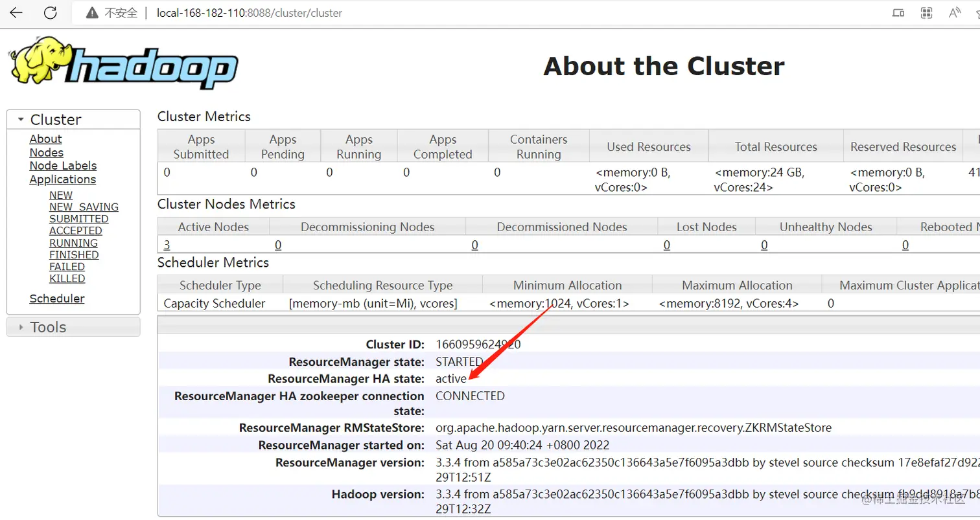Click the Decommissioned Nodes count 0
980x520 pixels.
click(474, 245)
